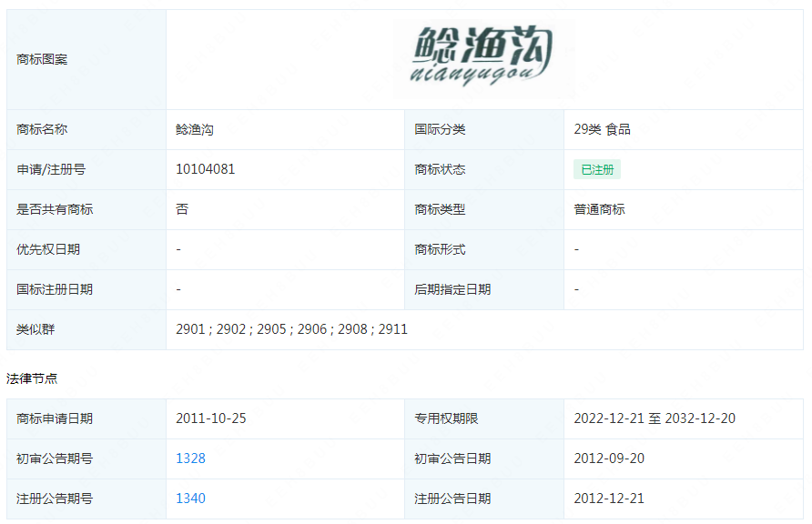Screen dimensions: 812x524
Task: Click the trademark name value 鲶渔沟
Action: [x=195, y=129]
